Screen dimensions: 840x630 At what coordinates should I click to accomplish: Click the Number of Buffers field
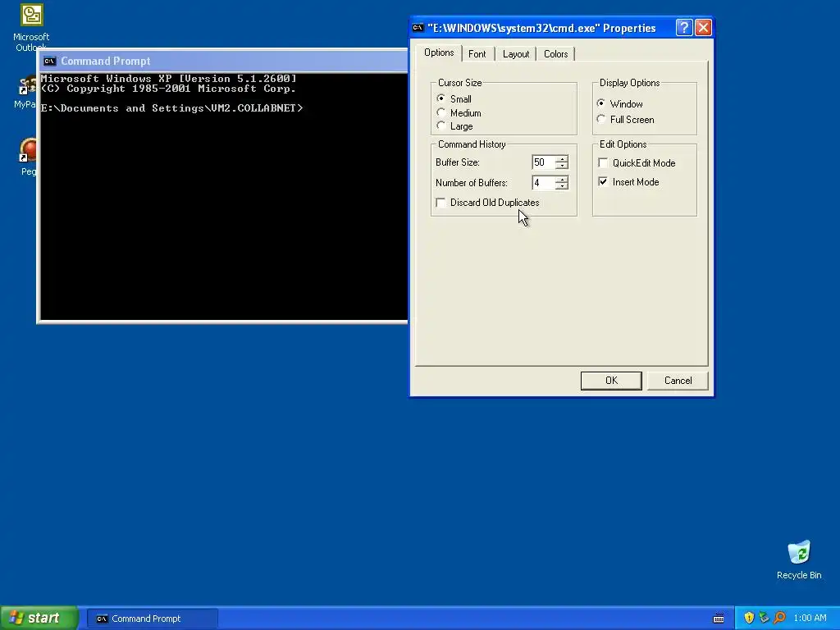coord(543,183)
